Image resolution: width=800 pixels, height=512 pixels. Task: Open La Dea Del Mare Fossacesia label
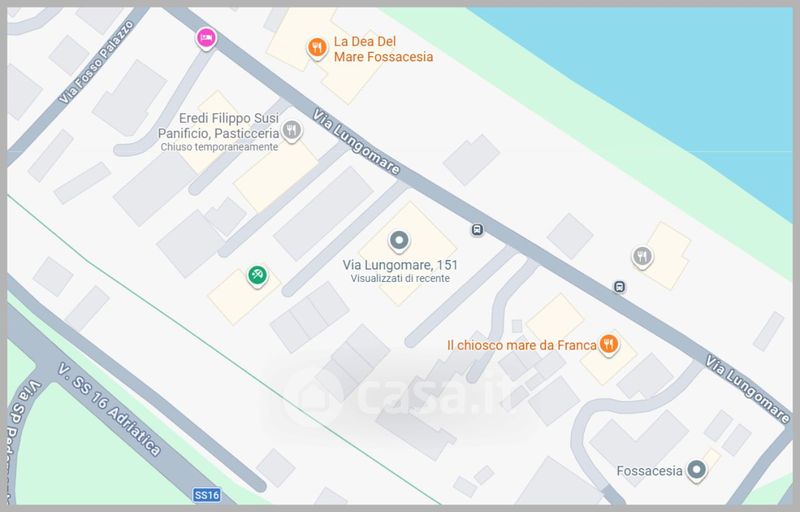(x=383, y=49)
